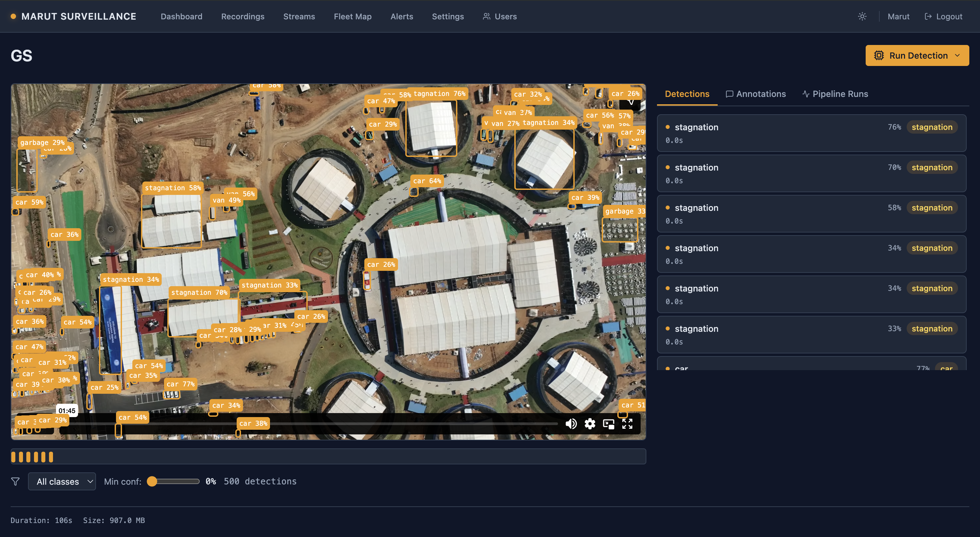The width and height of the screenshot is (980, 537).
Task: Enter fullscreen on the video player
Action: pyautogui.click(x=627, y=424)
